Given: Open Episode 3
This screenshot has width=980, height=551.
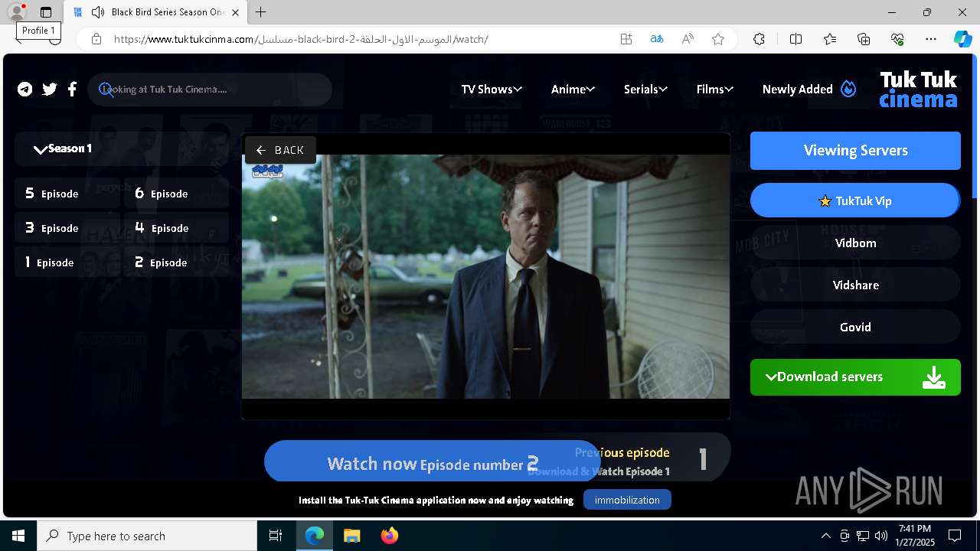Looking at the screenshot, I should (67, 228).
